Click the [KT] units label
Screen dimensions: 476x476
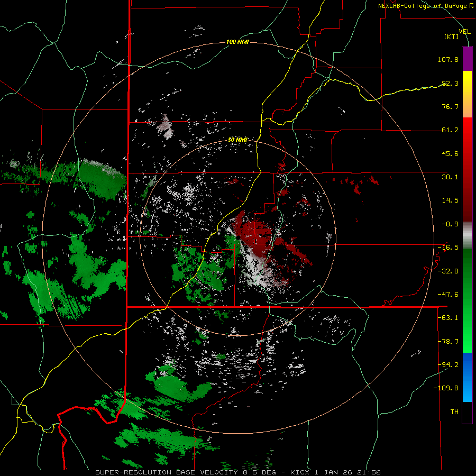452,36
